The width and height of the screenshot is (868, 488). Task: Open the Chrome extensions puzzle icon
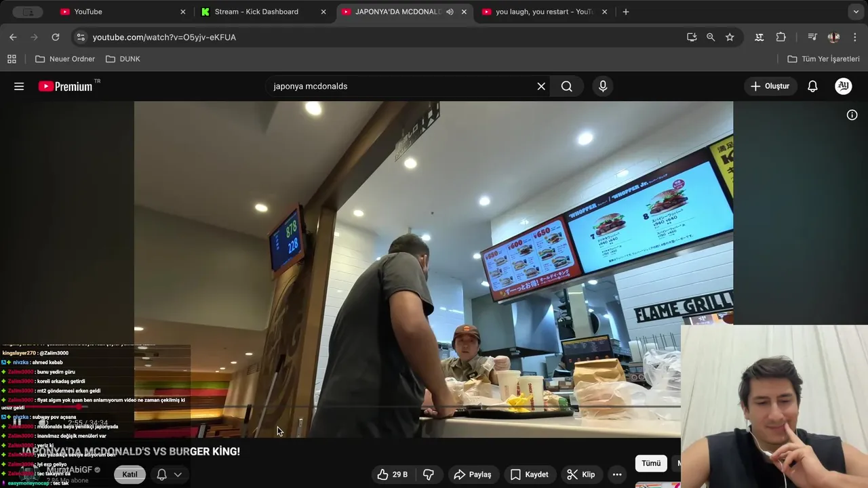(781, 37)
